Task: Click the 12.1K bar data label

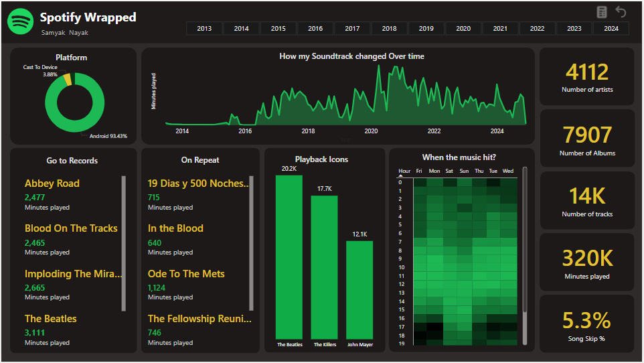Action: click(x=359, y=234)
